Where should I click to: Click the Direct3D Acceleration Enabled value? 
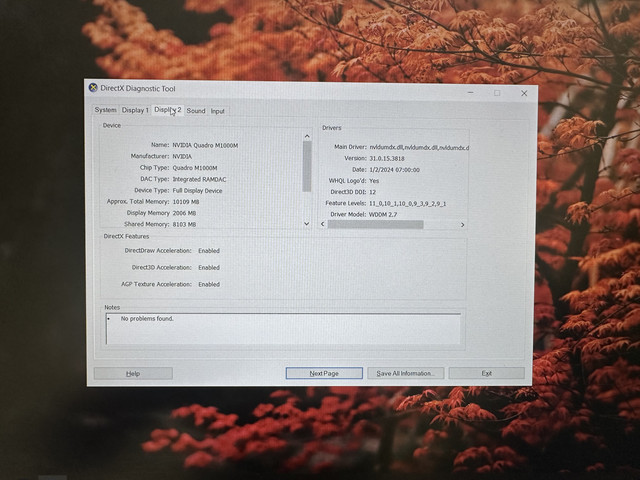click(x=209, y=267)
